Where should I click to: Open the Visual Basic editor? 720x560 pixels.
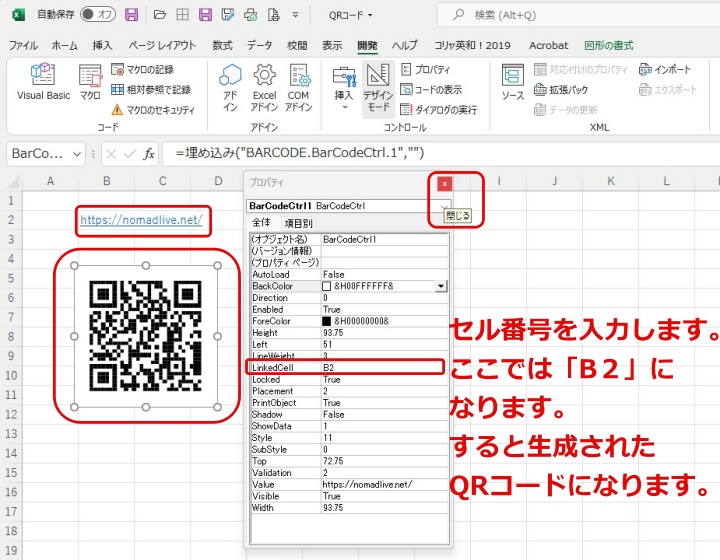coord(43,82)
